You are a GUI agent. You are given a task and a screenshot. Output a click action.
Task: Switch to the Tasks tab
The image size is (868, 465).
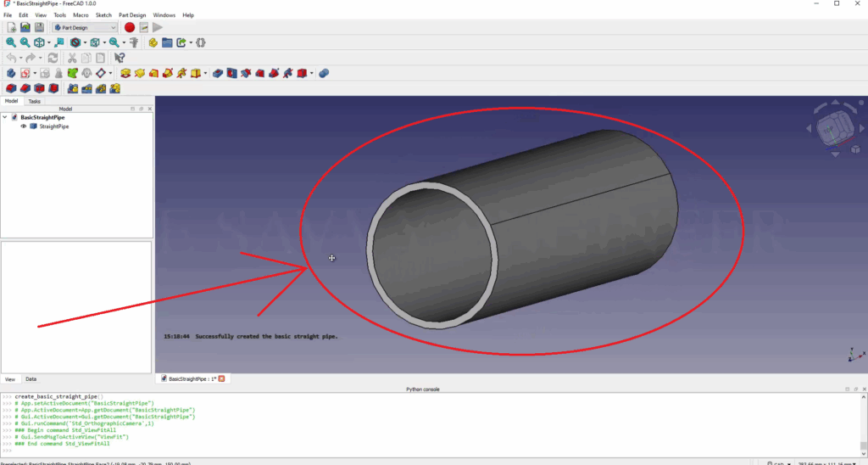click(34, 102)
